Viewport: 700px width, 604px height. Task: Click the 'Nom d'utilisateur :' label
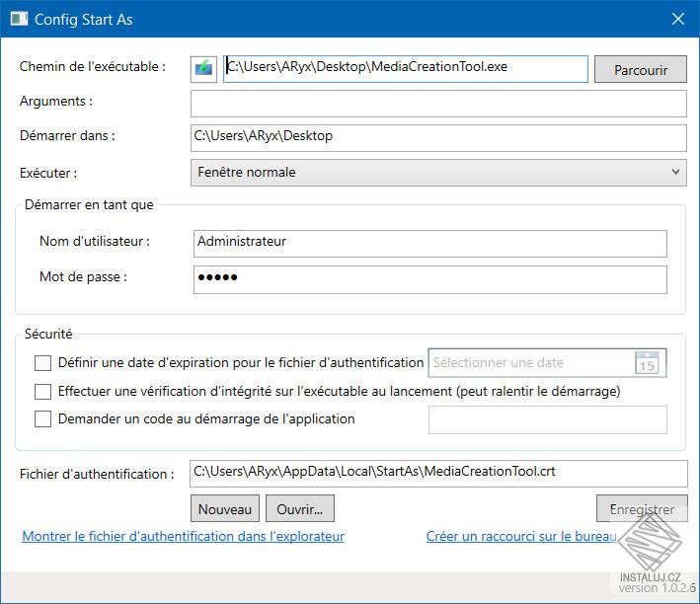pos(95,241)
